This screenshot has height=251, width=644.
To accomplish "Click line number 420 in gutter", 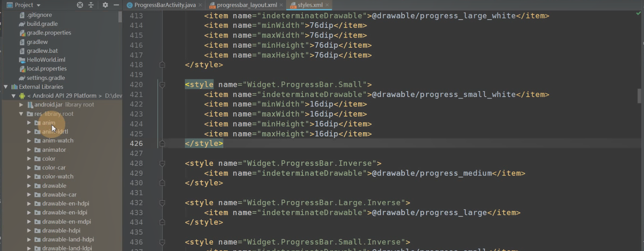I will click(136, 85).
